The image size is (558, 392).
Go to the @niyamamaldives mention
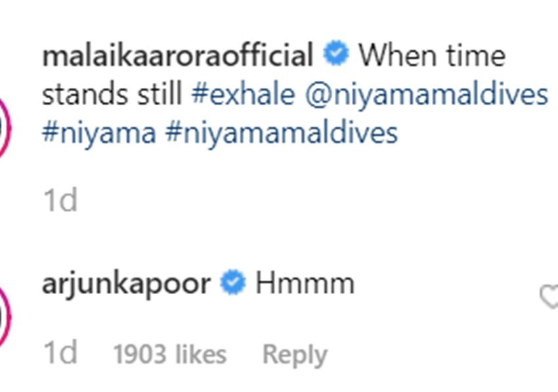point(426,95)
